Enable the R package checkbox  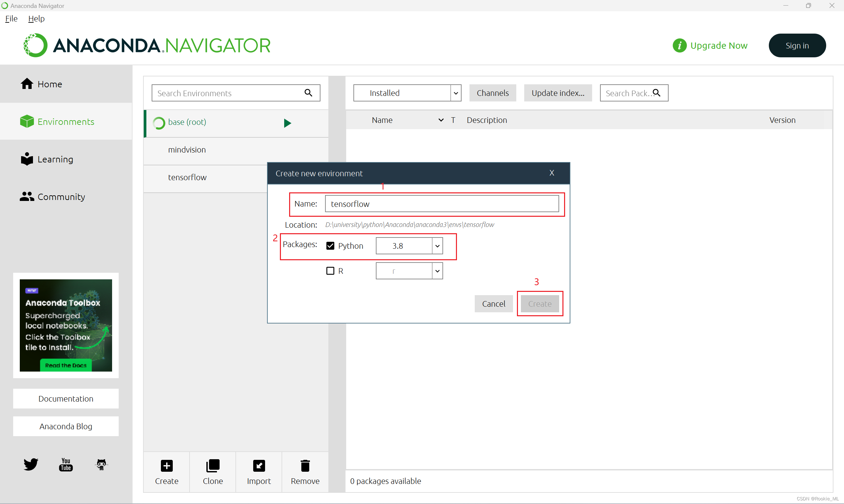pos(330,271)
